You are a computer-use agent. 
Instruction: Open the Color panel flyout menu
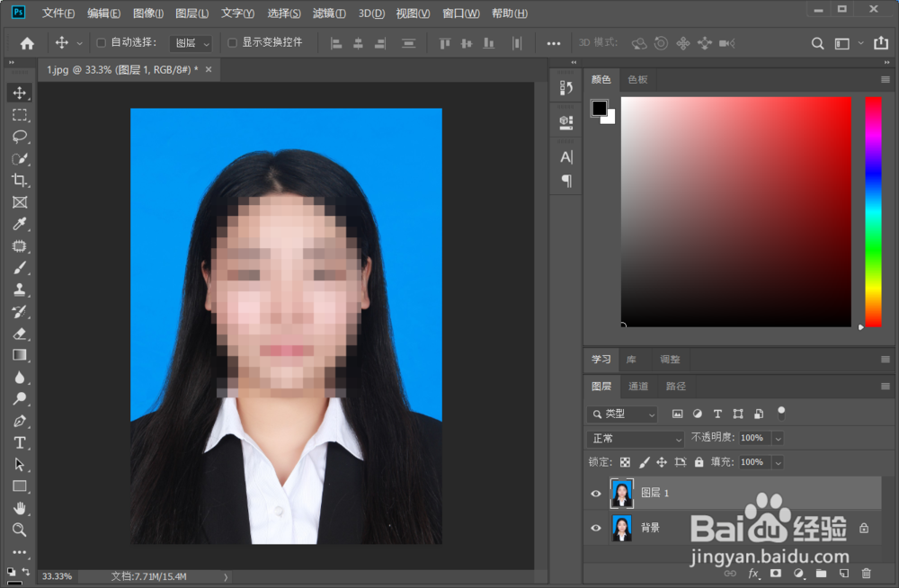pos(886,80)
